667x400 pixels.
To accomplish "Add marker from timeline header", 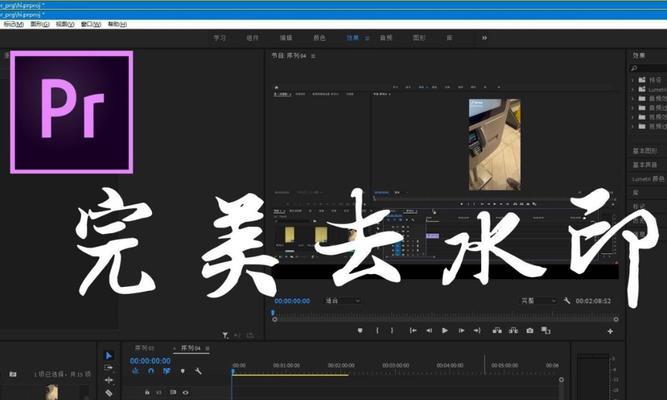I will pos(182,371).
